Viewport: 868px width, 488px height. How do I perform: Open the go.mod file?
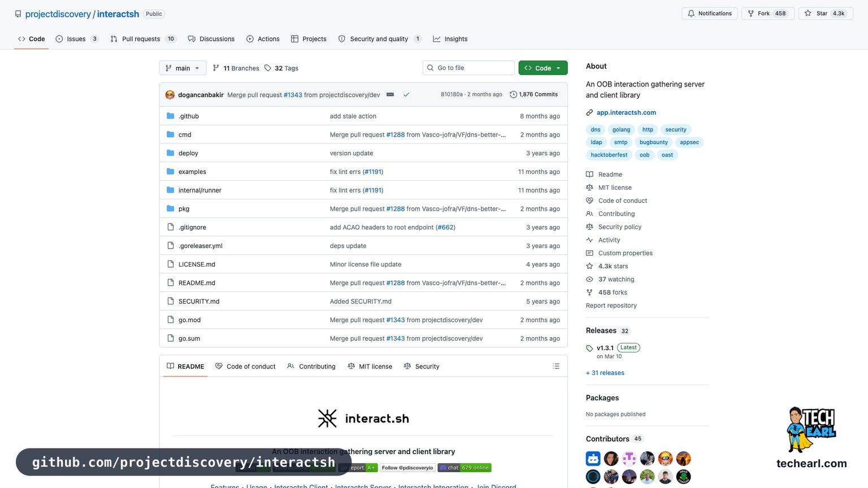click(189, 320)
